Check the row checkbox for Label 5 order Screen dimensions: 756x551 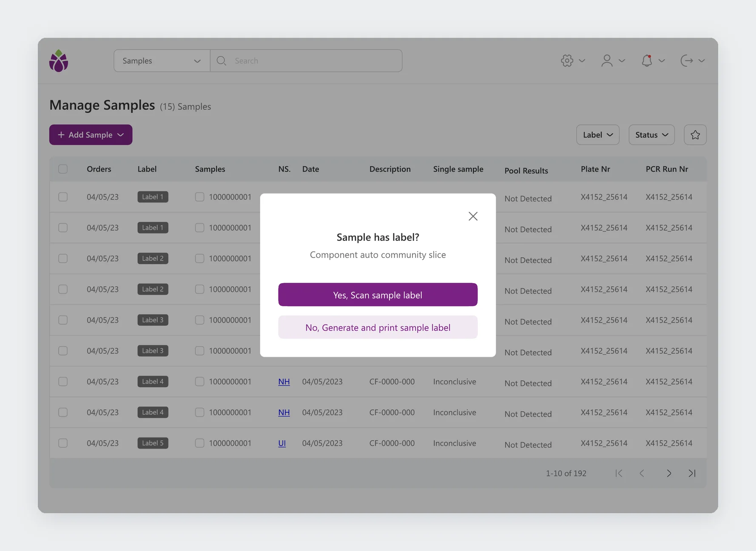tap(63, 443)
